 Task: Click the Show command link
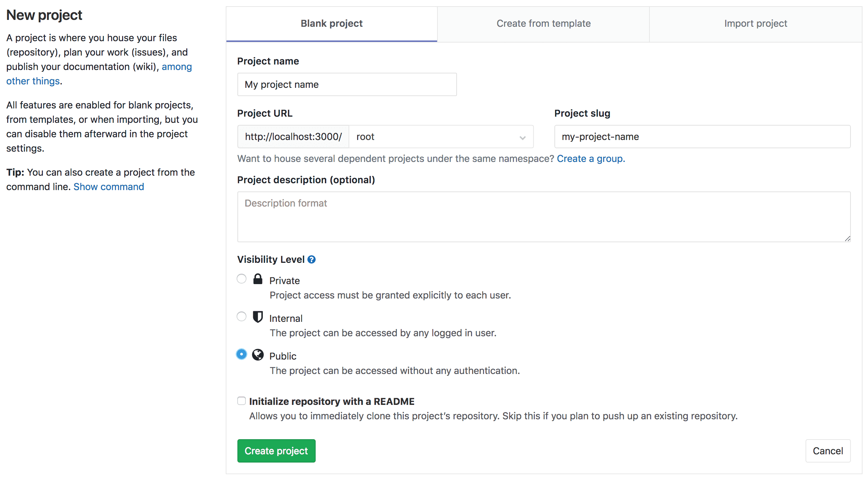click(108, 187)
